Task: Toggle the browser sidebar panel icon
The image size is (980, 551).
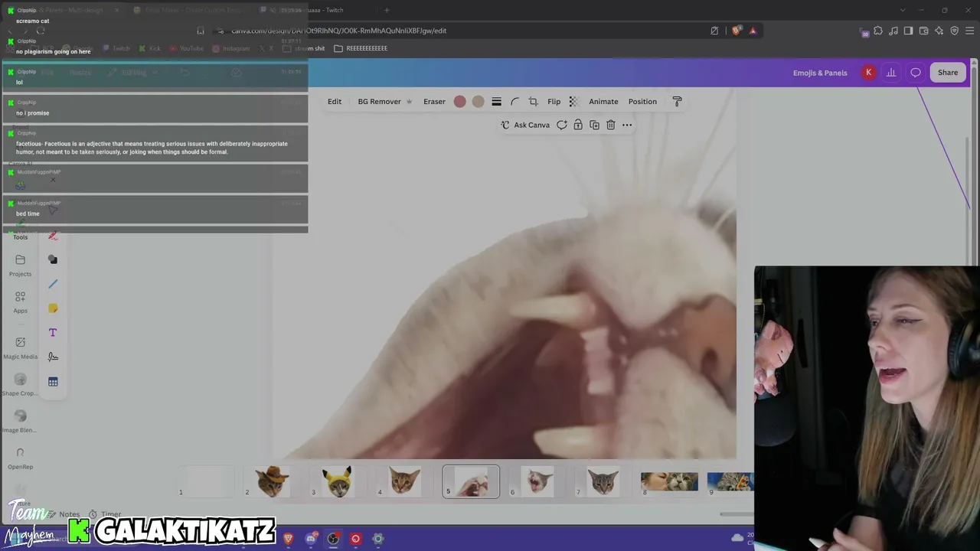Action: point(908,31)
